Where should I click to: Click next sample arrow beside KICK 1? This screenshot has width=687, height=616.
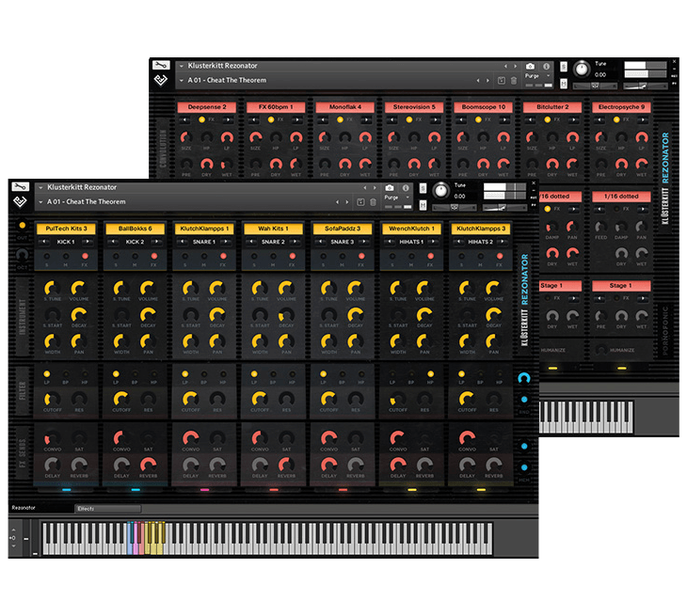coord(88,242)
